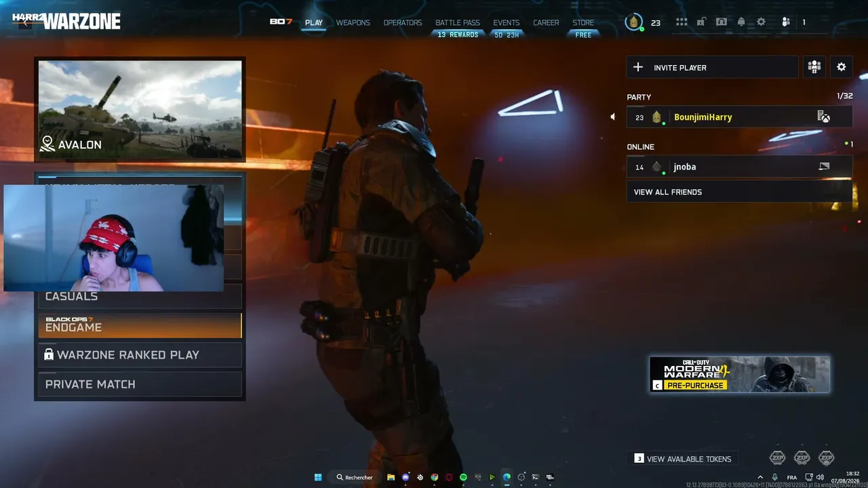
Task: Click the BO7 game switcher logo
Action: (281, 22)
